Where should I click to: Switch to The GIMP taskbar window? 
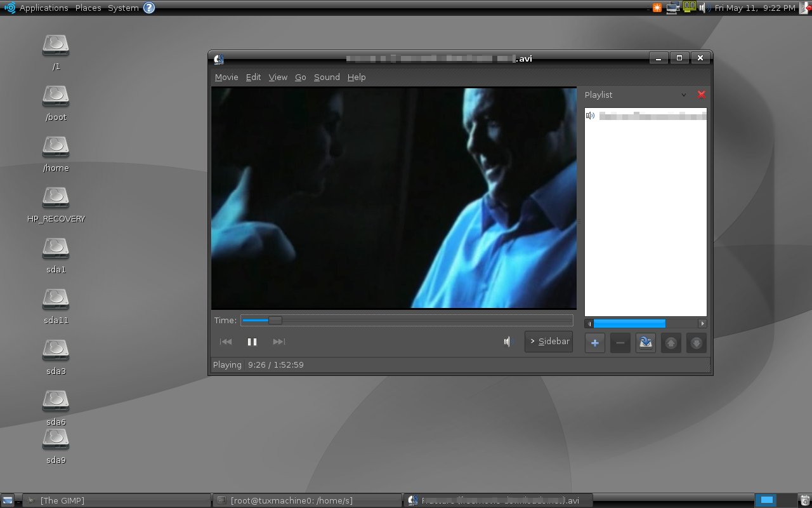click(x=117, y=500)
